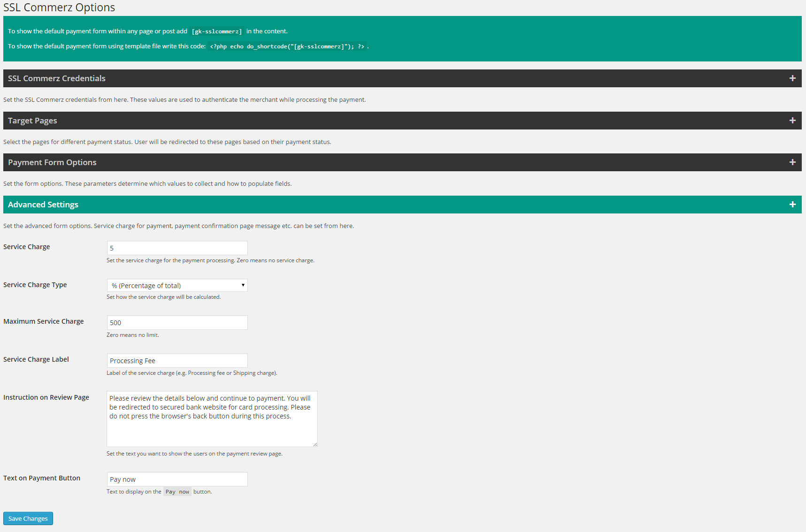
Task: Collapse Advanced Settings section header
Action: pyautogui.click(x=402, y=205)
